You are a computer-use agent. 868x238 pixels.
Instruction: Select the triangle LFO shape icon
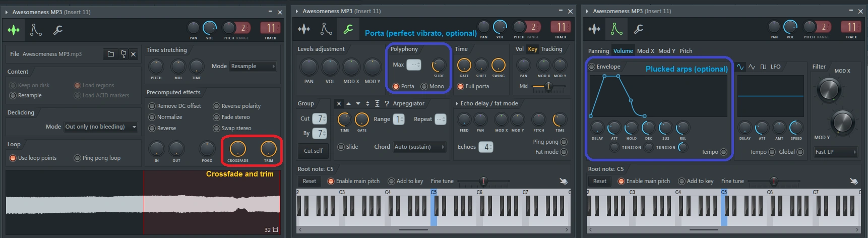(x=752, y=67)
